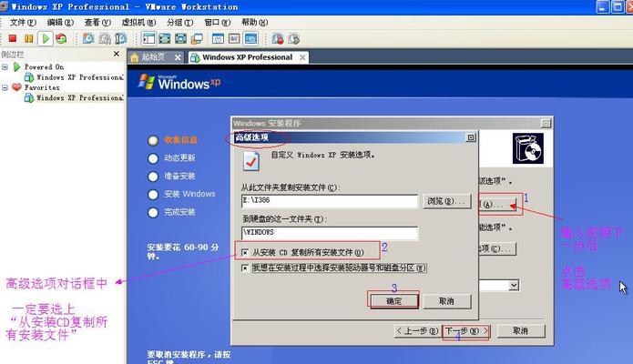This screenshot has width=633, height=364.
Task: Switch to the 起始页 tab
Action: coord(156,57)
